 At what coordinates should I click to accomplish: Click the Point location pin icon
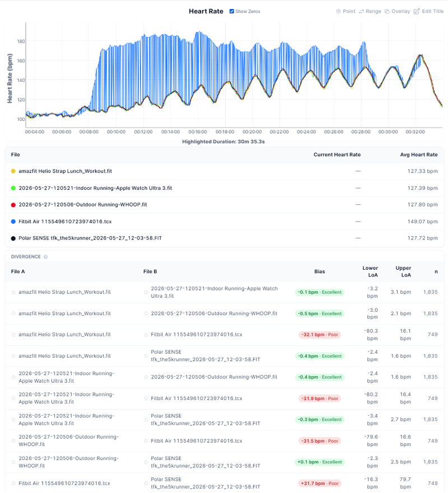click(338, 11)
